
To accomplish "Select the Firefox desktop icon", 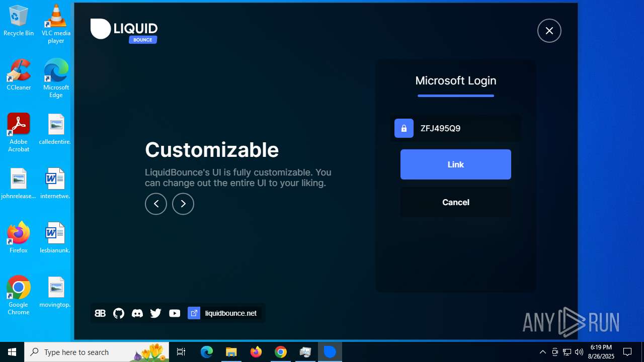I will [19, 237].
